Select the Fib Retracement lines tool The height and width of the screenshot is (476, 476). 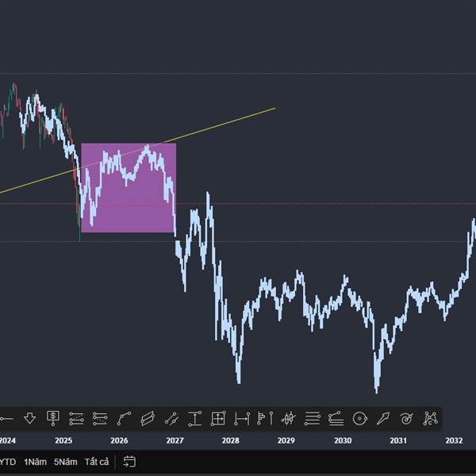tap(313, 419)
